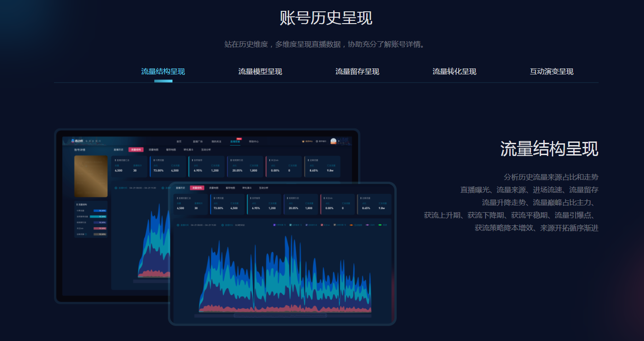Screen dimensions: 644x341
Task: Select 流量地图 sub-tab in the tablet mockup
Action: (x=213, y=188)
